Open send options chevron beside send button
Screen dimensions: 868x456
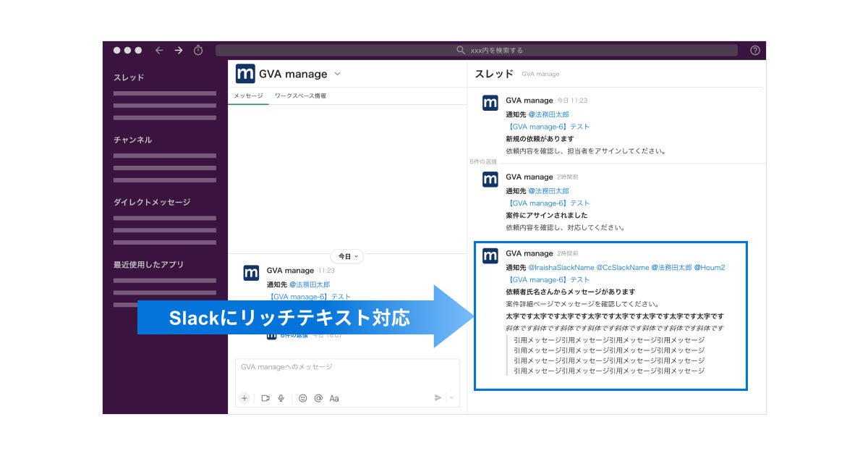point(451,397)
